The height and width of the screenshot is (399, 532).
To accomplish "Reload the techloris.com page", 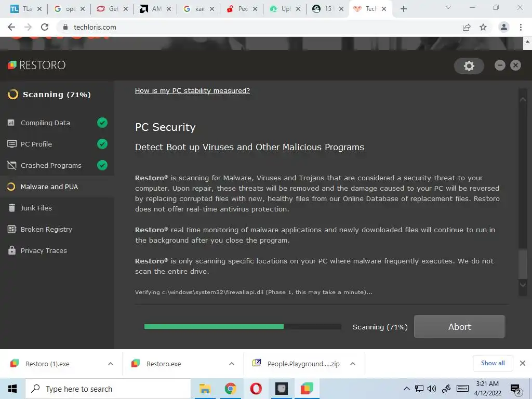I will pyautogui.click(x=45, y=27).
